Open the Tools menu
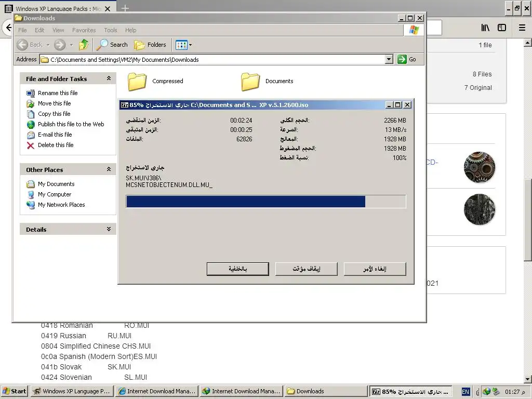532x399 pixels. point(111,30)
